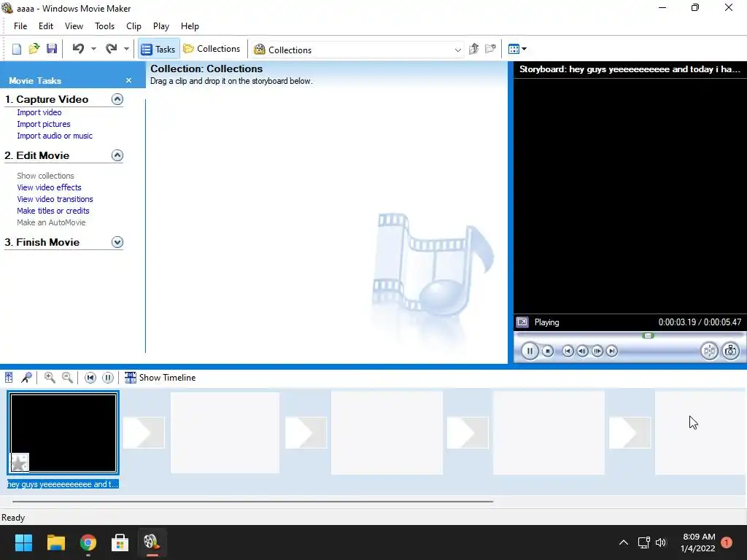Image resolution: width=747 pixels, height=560 pixels.
Task: Close the Movie Tasks pane
Action: (128, 80)
